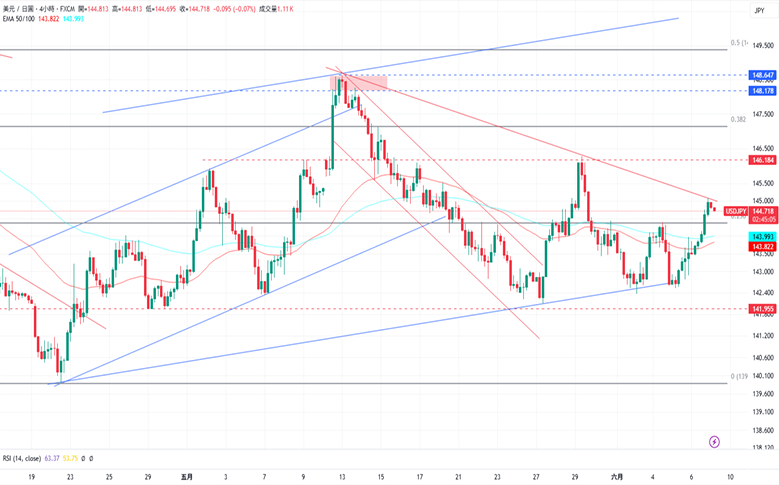Click 141.200 on the price axis
The height and width of the screenshot is (485, 779).
click(x=763, y=335)
